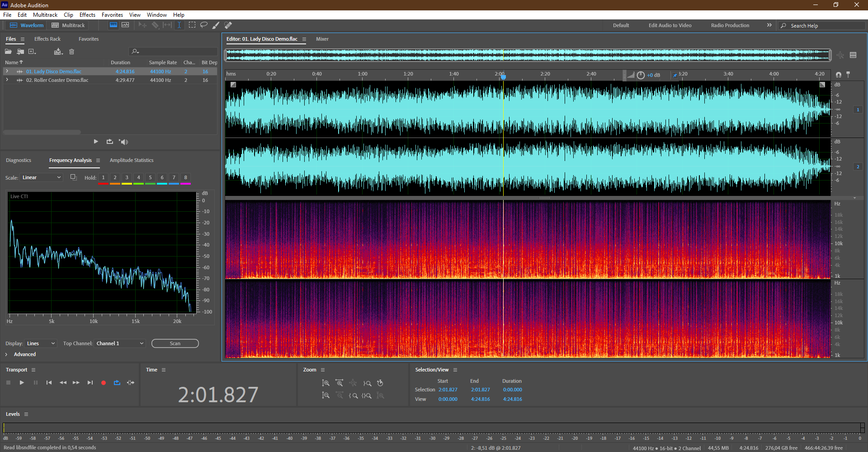Screen dimensions: 868x452
Task: Toggle channel 1 enable button
Action: coord(858,109)
